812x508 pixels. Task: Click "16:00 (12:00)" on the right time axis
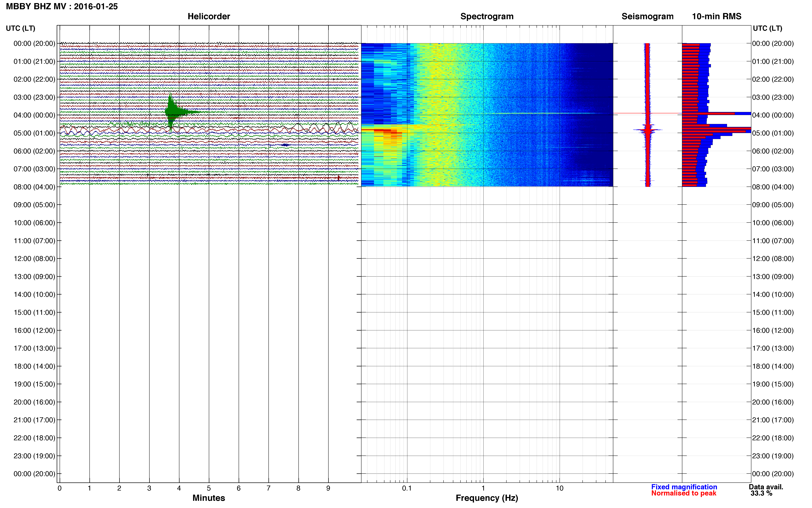coord(773,330)
